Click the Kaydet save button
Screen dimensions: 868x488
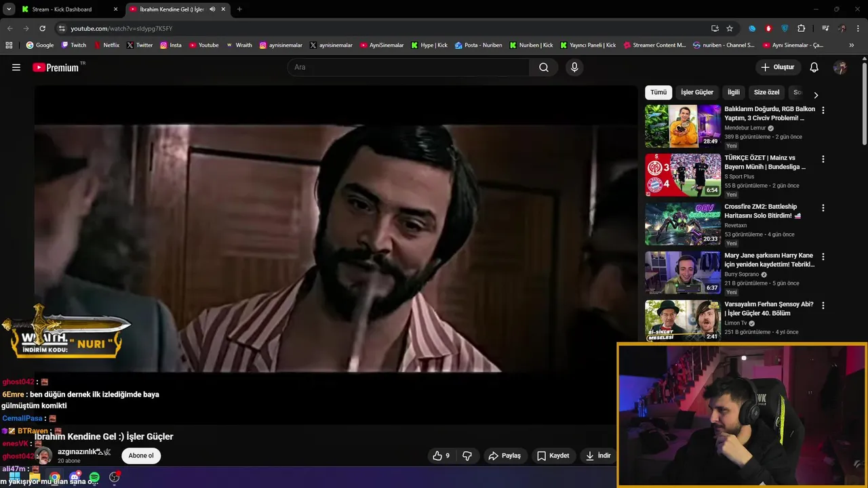553,455
